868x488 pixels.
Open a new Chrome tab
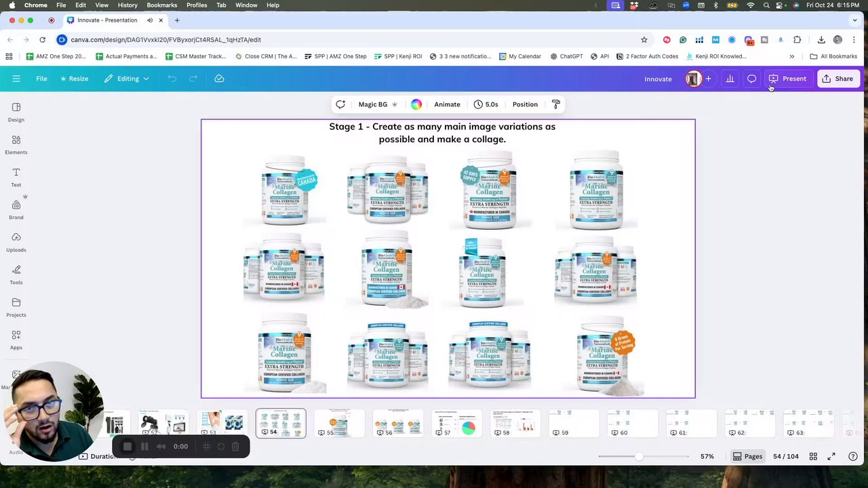click(177, 20)
